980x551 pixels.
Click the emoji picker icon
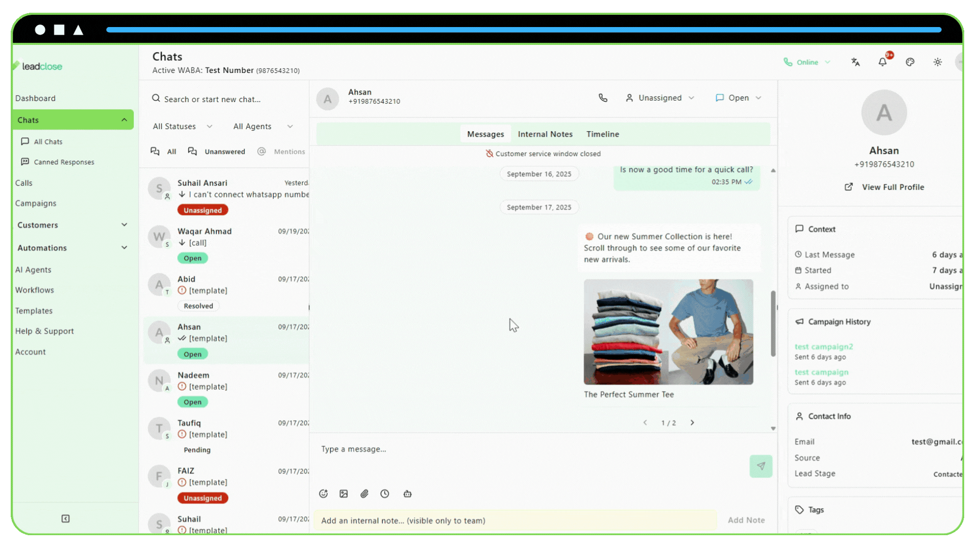click(323, 493)
